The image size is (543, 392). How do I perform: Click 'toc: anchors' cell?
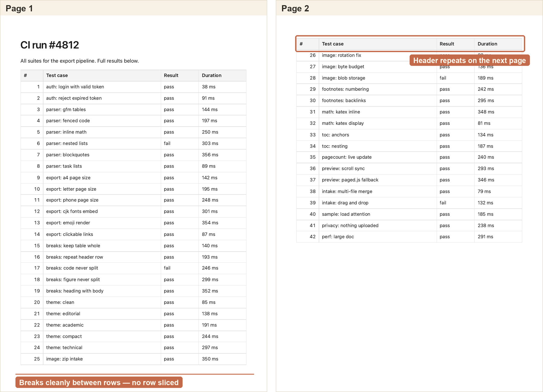click(378, 135)
